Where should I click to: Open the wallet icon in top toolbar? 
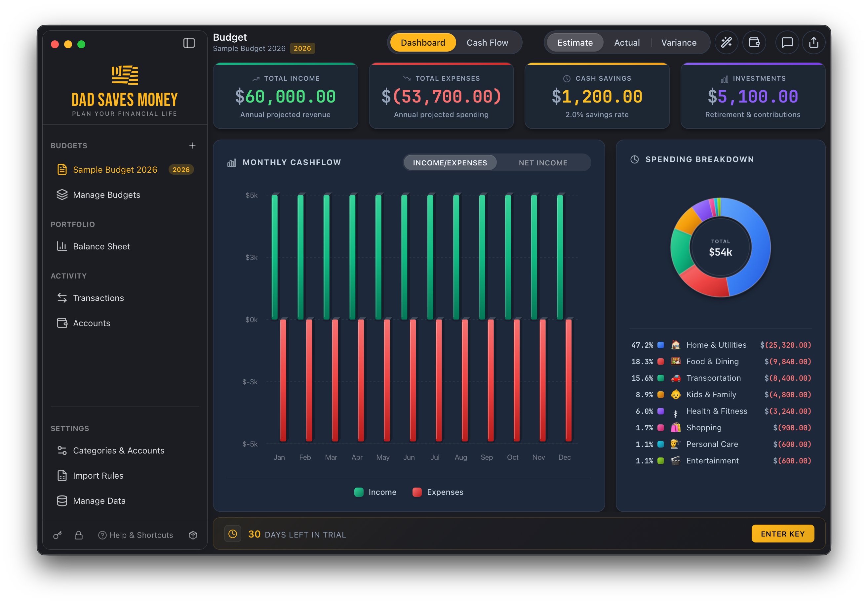click(x=754, y=42)
